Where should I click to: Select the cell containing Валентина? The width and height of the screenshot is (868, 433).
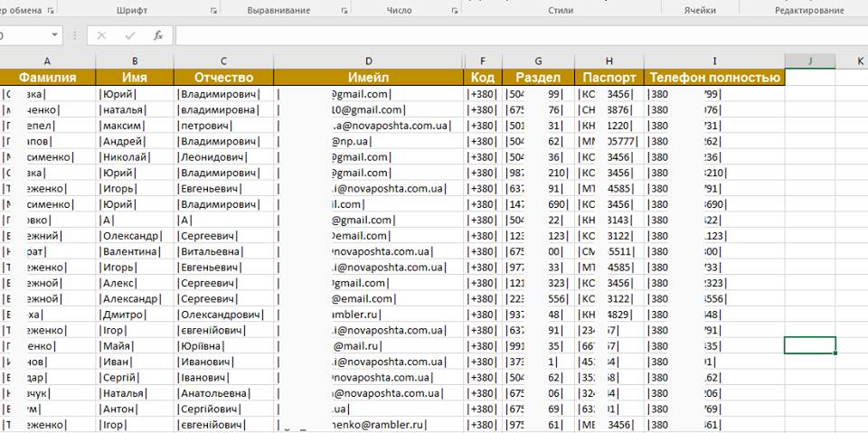(134, 251)
